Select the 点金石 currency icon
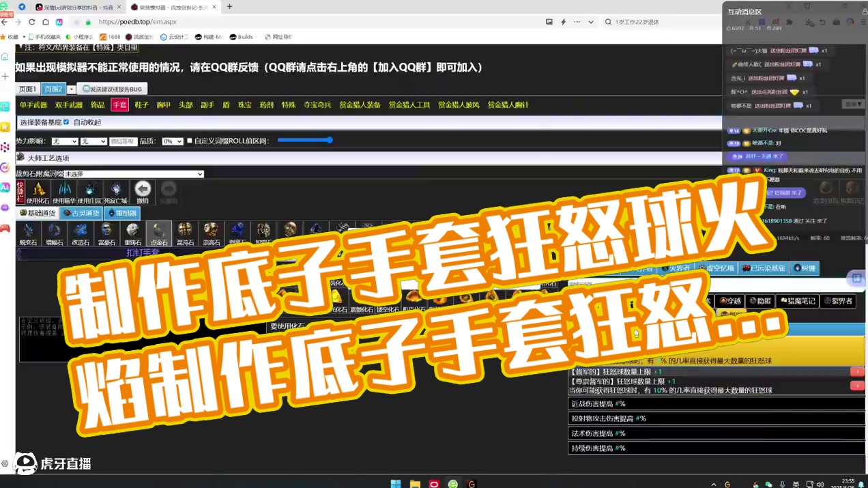Viewport: 868px width, 488px height. pyautogui.click(x=158, y=233)
